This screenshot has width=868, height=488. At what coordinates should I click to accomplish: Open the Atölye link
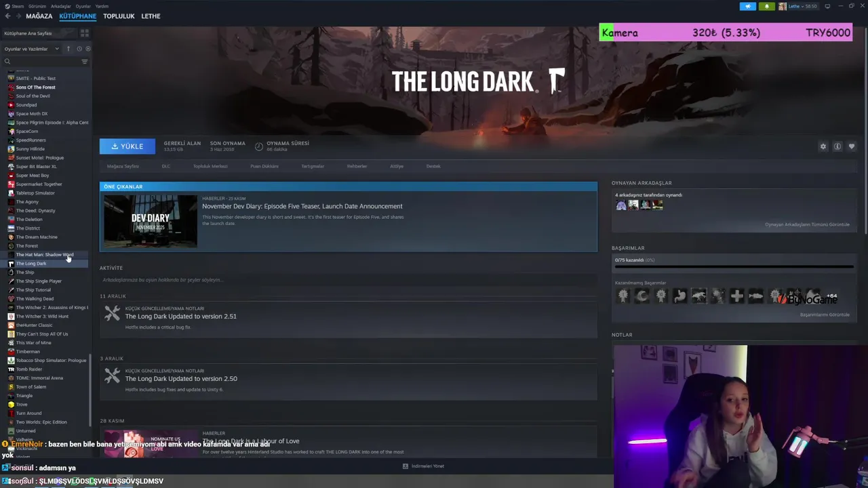click(397, 166)
